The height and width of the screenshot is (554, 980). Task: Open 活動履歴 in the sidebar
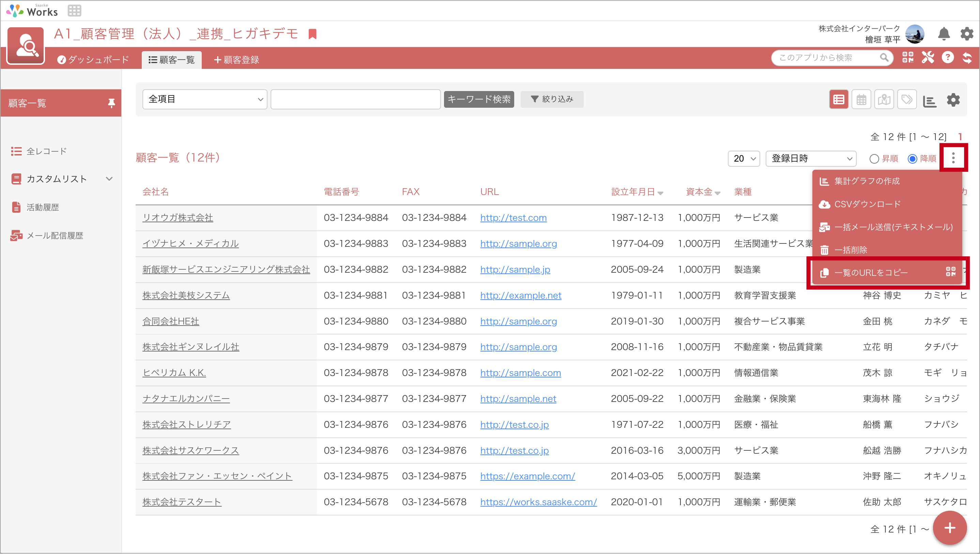click(35, 207)
